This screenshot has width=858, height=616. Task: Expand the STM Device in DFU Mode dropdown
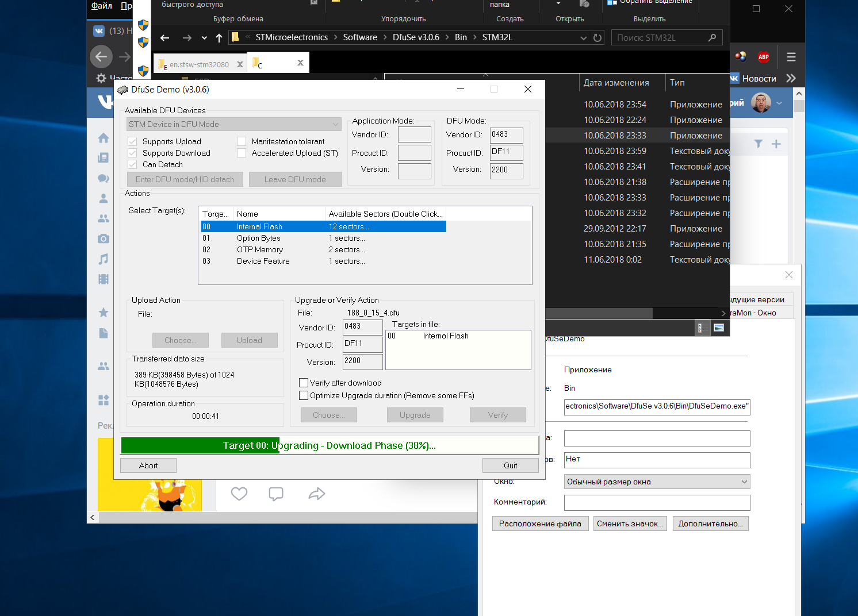(x=335, y=124)
